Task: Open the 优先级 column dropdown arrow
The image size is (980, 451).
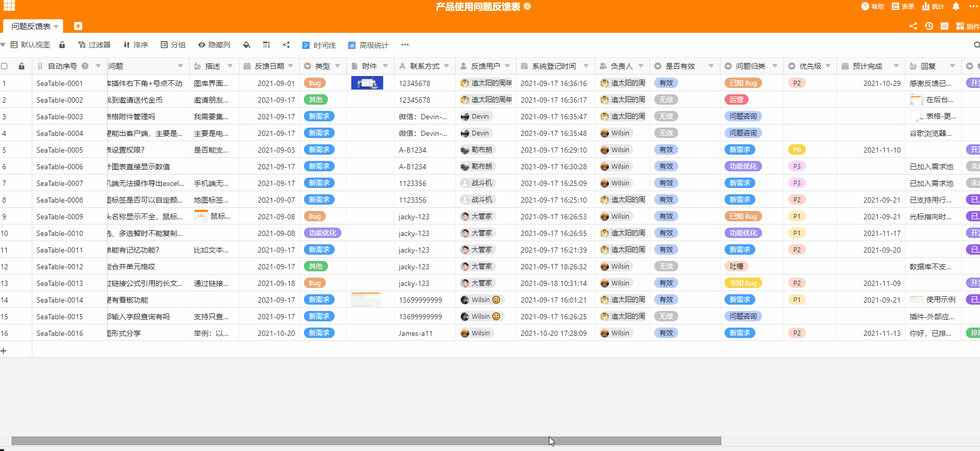Action: pyautogui.click(x=828, y=66)
